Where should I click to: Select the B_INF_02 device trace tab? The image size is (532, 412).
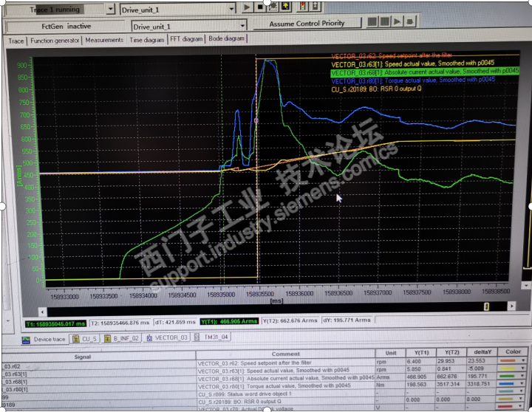[121, 338]
